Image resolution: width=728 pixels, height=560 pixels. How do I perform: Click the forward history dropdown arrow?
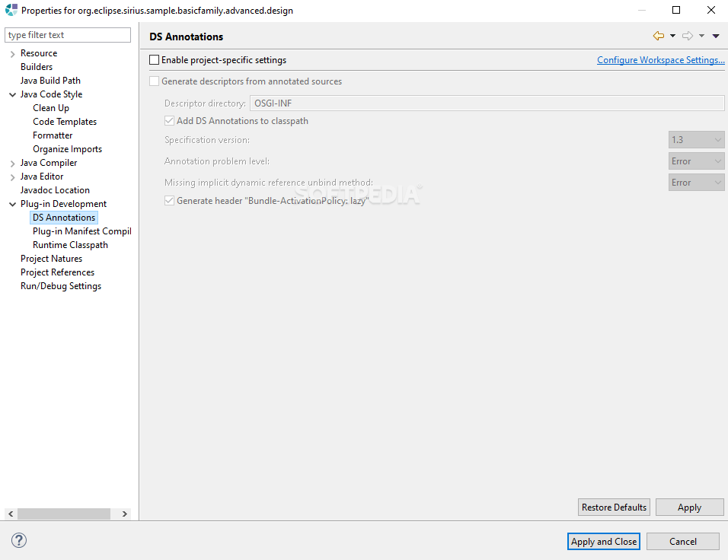pyautogui.click(x=700, y=35)
